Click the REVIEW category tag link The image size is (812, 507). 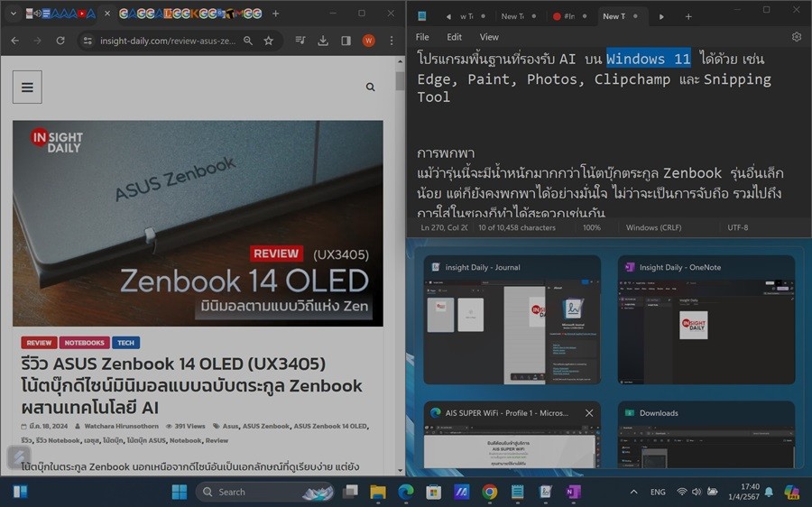39,343
